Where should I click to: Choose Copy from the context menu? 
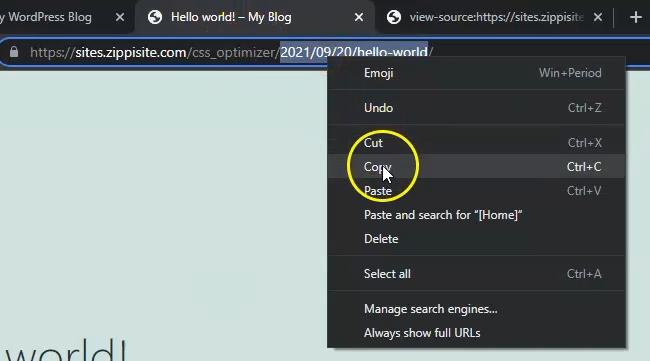point(476,167)
